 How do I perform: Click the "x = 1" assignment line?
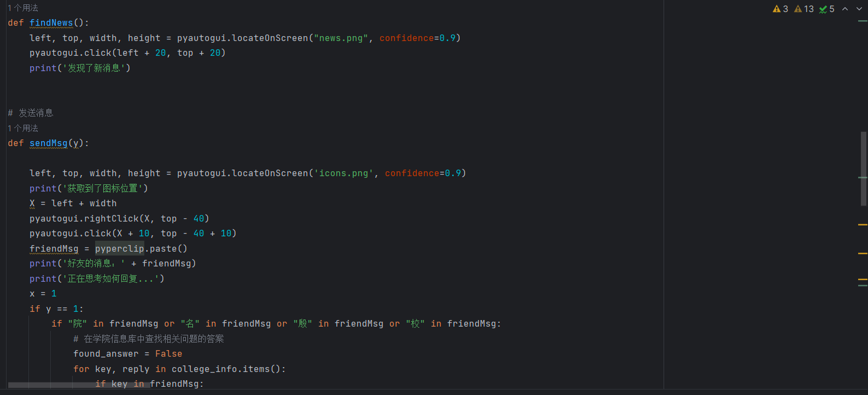[x=43, y=294]
